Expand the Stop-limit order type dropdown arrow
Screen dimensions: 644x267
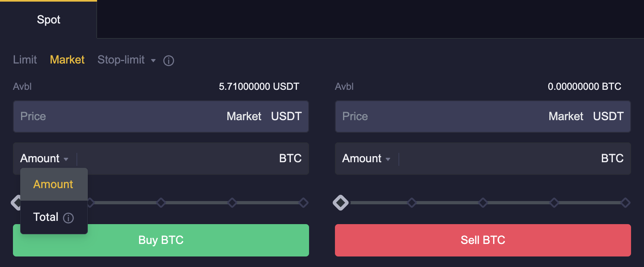153,61
